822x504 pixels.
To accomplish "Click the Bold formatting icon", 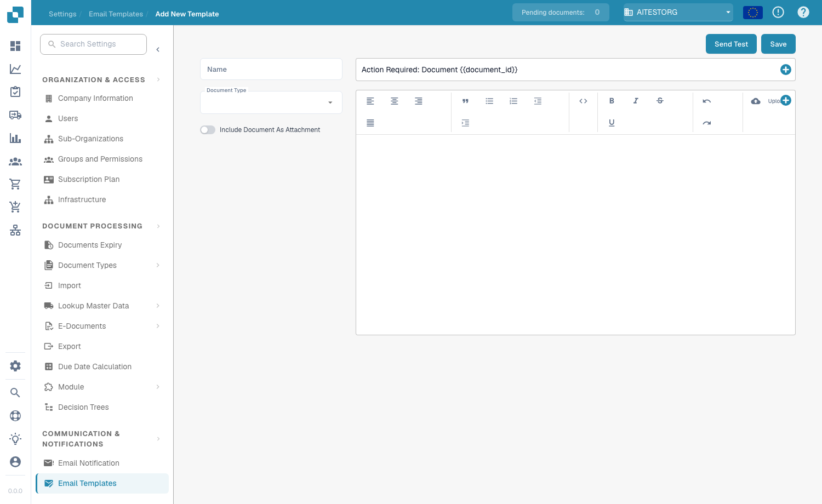I will point(612,101).
